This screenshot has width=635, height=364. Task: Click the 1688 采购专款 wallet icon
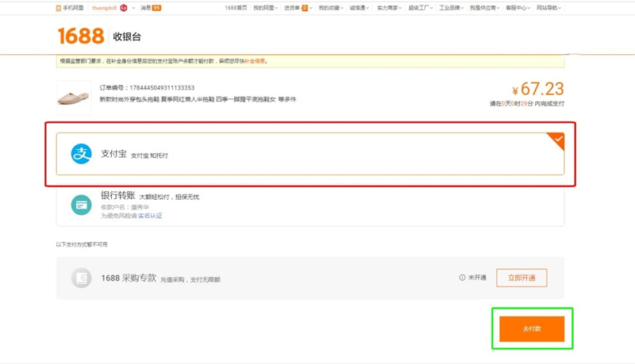point(82,278)
